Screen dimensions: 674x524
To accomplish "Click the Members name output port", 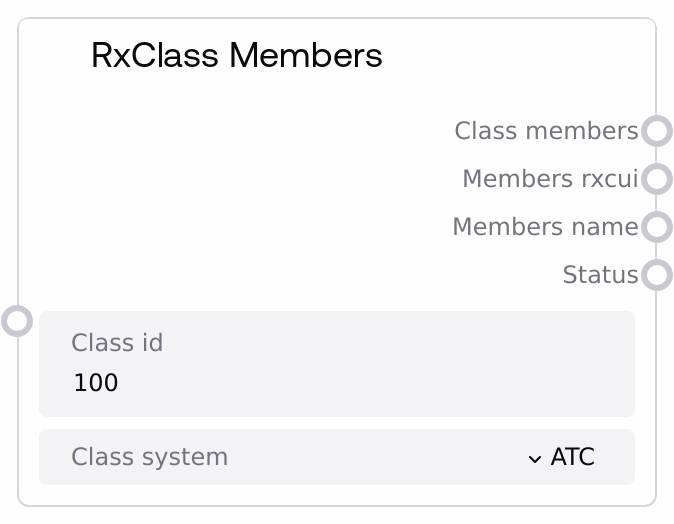I will [x=656, y=227].
